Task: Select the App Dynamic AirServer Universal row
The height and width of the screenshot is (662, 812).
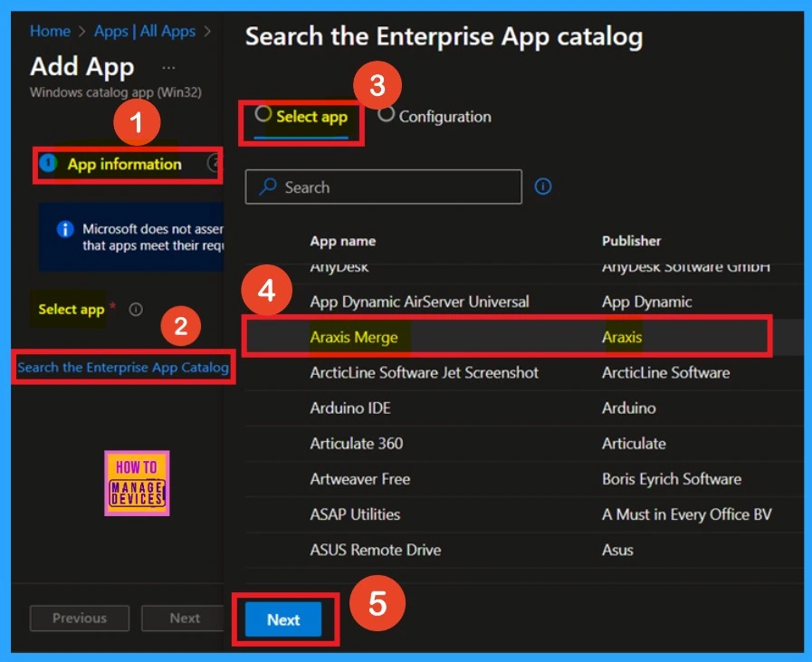Action: 525,302
